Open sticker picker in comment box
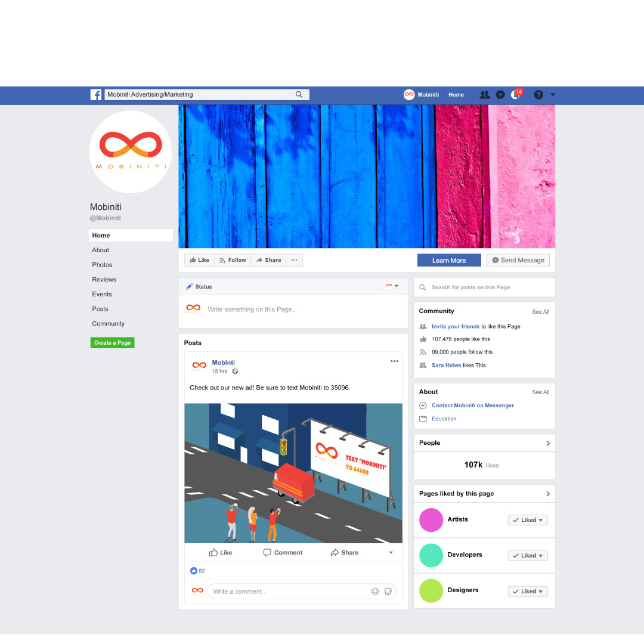Screen dimensions: 644x644 click(388, 592)
